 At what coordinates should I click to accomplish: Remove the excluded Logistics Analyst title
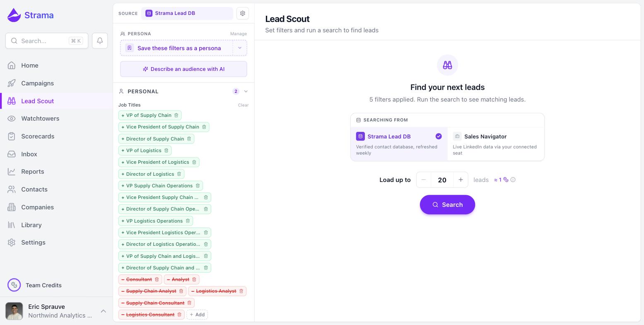(x=241, y=291)
